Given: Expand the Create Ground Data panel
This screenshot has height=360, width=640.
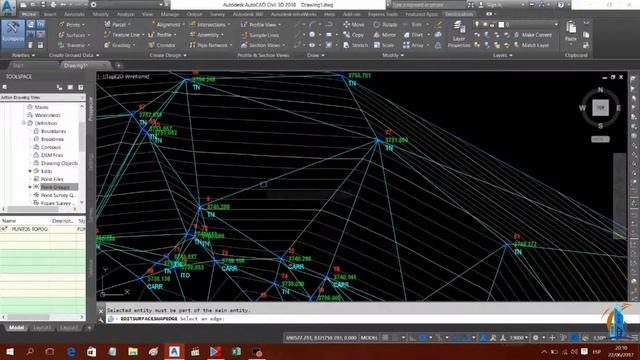Looking at the screenshot, I should click(74, 55).
